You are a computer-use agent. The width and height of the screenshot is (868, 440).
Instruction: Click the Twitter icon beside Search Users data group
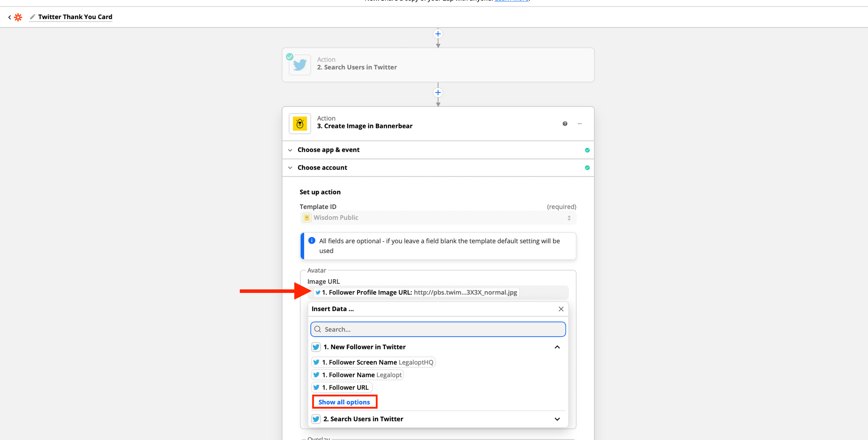click(316, 419)
